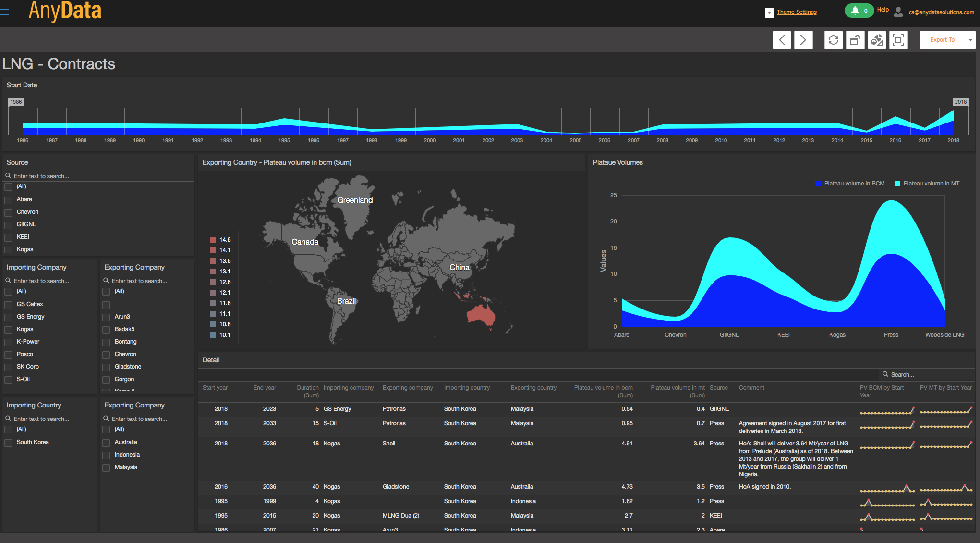Click the Importing Company search magnifier icon

pos(8,281)
